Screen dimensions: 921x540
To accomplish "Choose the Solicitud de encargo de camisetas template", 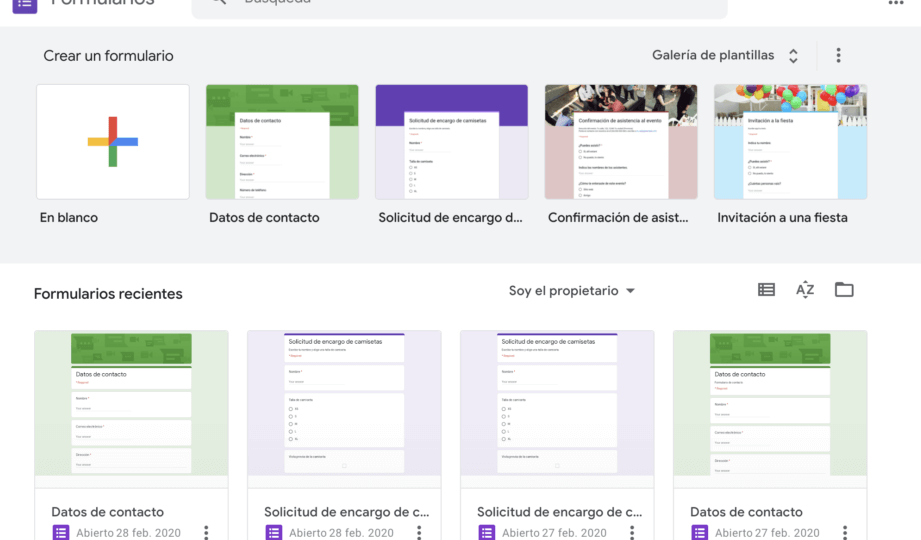I will (x=451, y=142).
